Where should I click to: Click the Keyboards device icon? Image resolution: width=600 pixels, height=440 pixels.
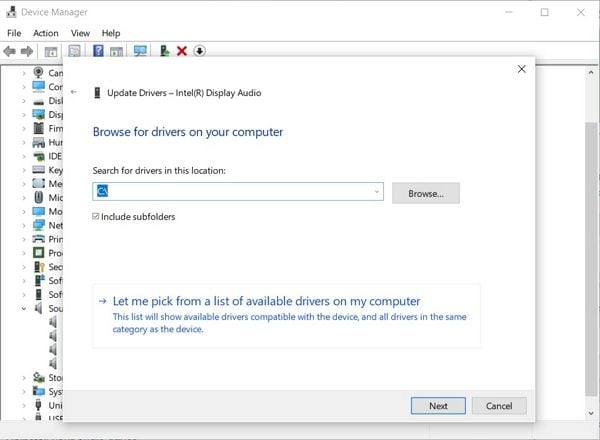coord(39,170)
